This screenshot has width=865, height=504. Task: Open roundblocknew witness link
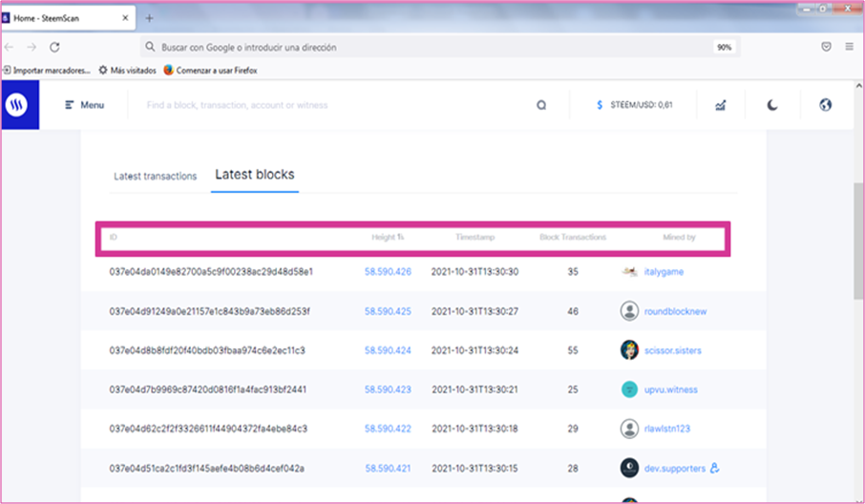675,311
